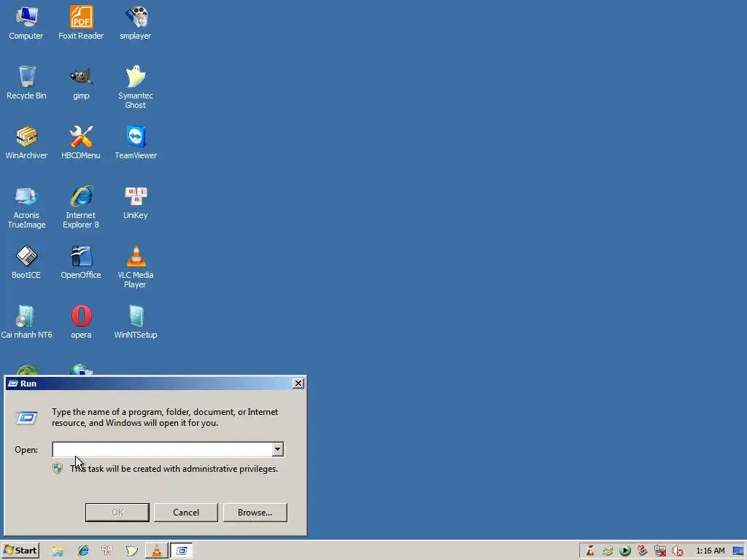The image size is (747, 560).
Task: Click the greyed-out OK button in Run
Action: coord(117,513)
